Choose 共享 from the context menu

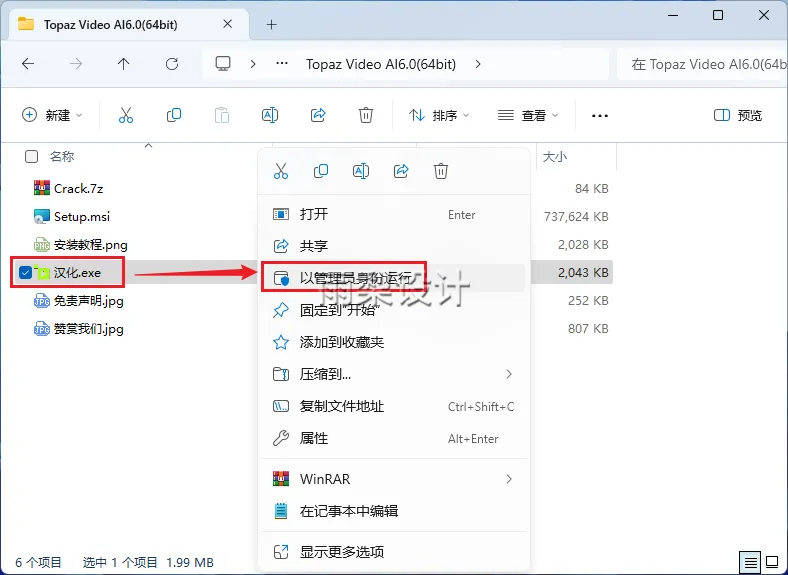tap(393, 246)
